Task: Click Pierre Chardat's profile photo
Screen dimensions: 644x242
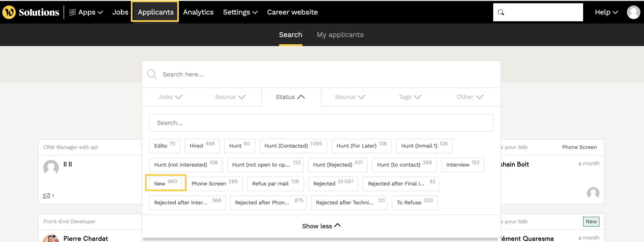Action: (x=51, y=238)
